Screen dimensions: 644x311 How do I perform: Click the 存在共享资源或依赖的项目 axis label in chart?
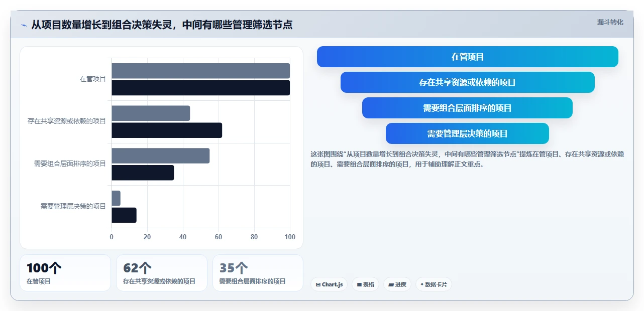click(x=67, y=121)
